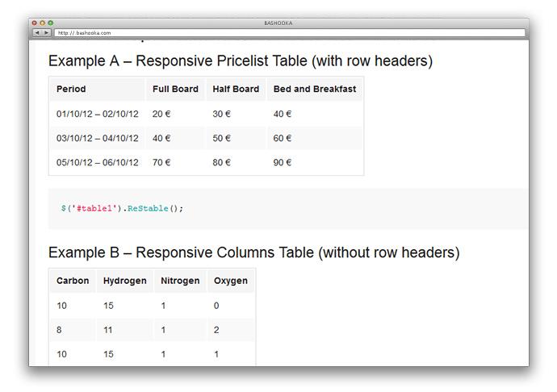
Task: Click the Half Board column header
Action: pos(236,89)
